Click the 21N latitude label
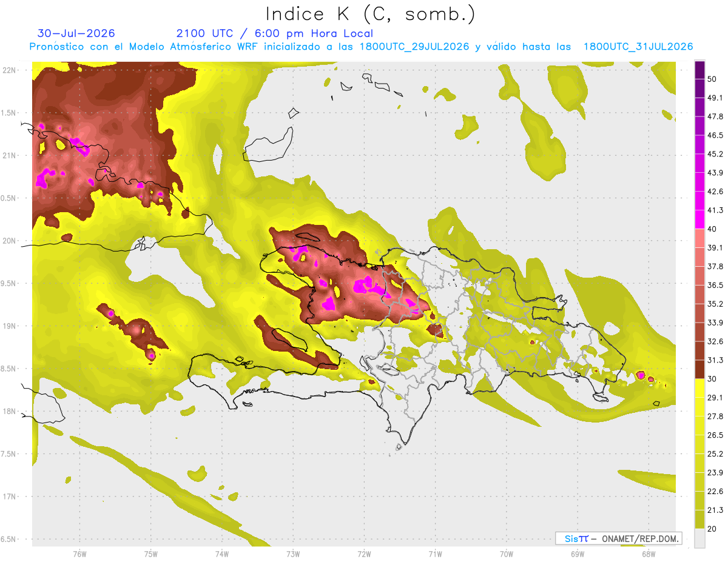 coord(8,156)
